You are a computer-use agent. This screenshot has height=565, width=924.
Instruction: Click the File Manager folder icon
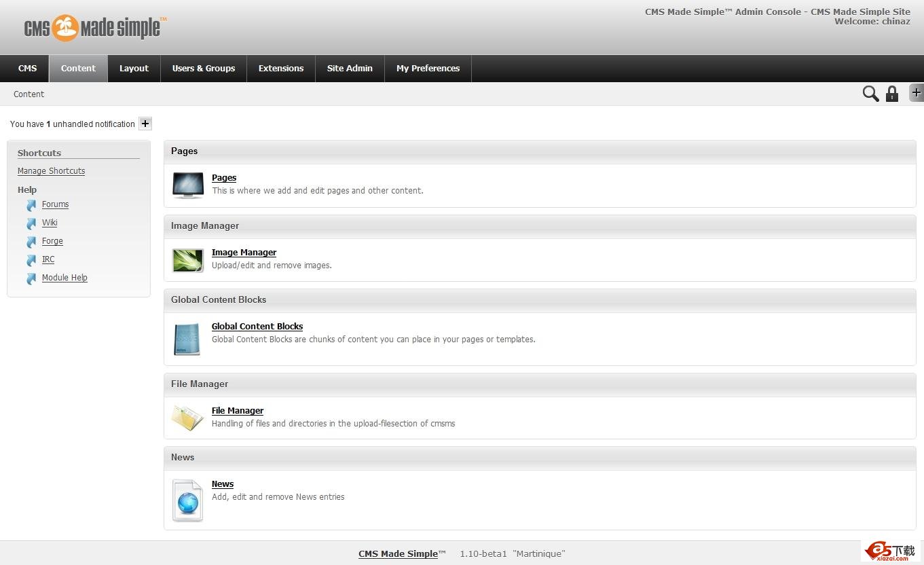[x=187, y=418]
